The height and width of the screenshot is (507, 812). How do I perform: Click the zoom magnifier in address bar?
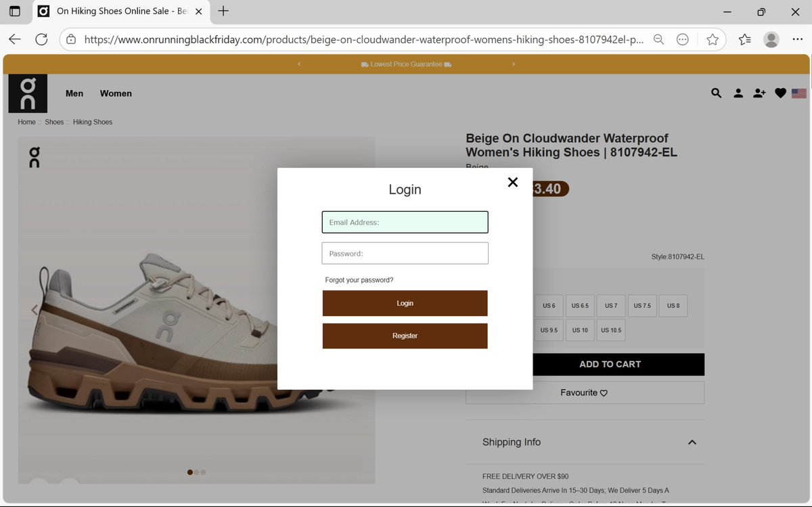[658, 39]
